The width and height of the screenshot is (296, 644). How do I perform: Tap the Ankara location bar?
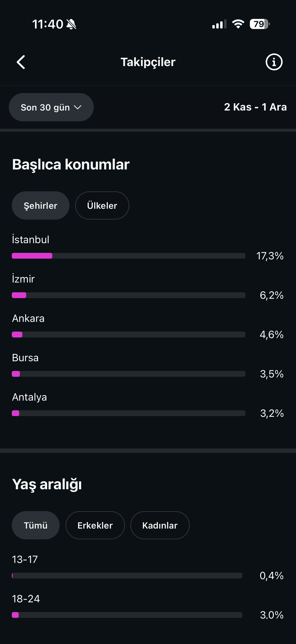129,335
